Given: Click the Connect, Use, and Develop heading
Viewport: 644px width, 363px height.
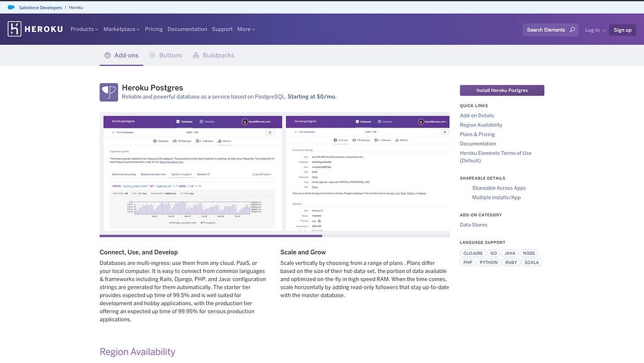Looking at the screenshot, I should 139,252.
